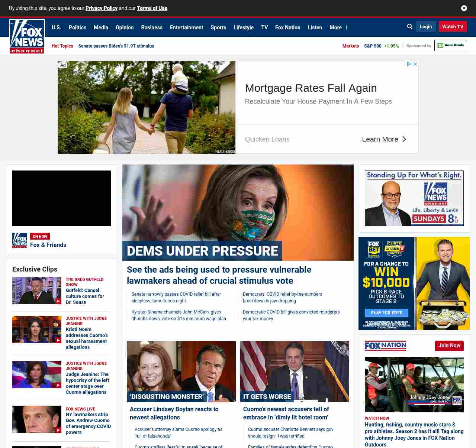Click the live video player
The height and width of the screenshot is (448, 476).
62,198
